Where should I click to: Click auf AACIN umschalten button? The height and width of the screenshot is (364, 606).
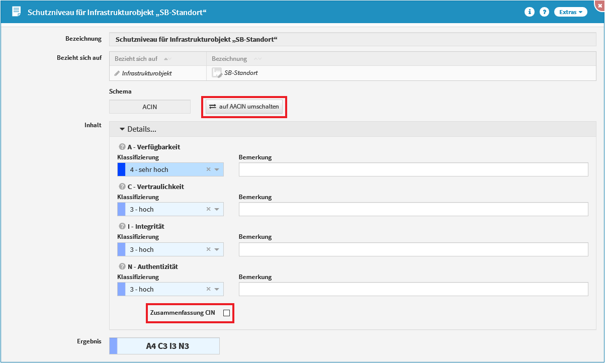(244, 107)
